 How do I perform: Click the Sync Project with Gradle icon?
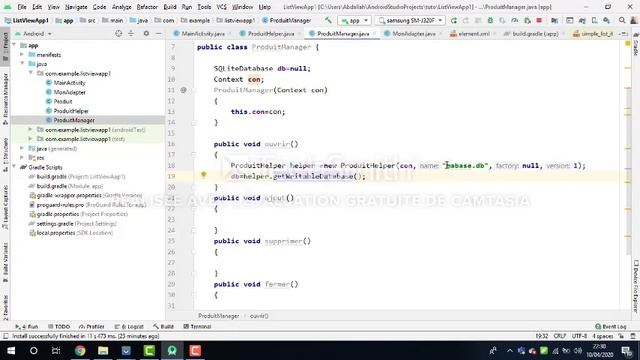coord(582,20)
